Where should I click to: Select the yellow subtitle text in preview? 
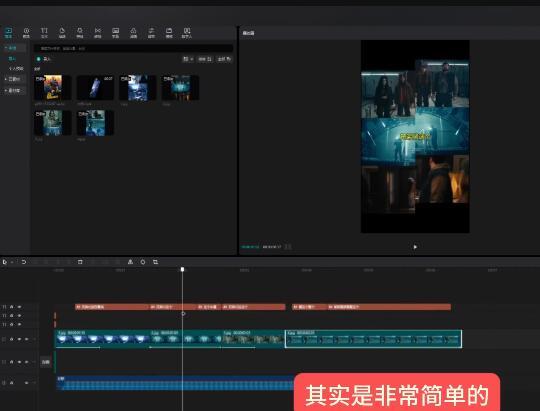pos(415,136)
